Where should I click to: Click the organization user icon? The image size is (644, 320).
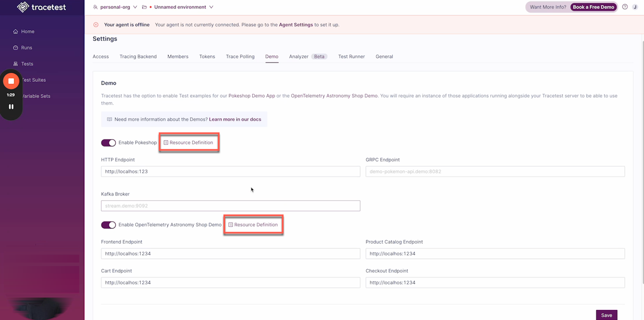[x=95, y=7]
